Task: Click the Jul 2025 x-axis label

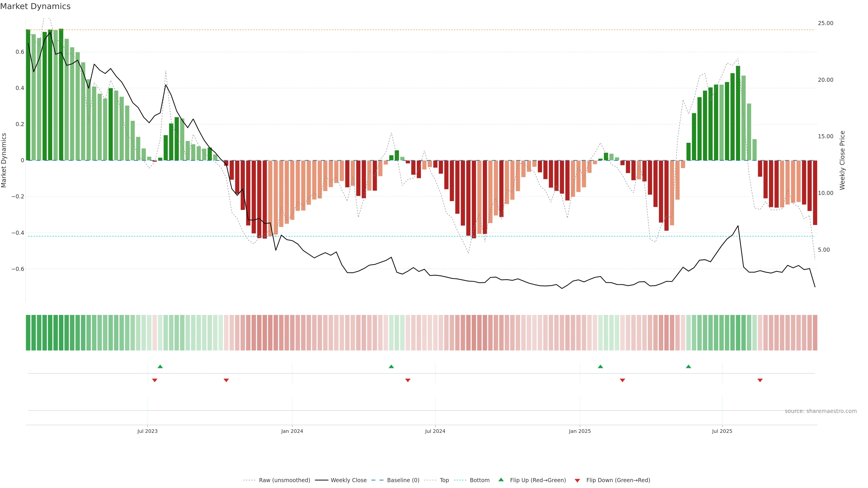Action: 722,431
